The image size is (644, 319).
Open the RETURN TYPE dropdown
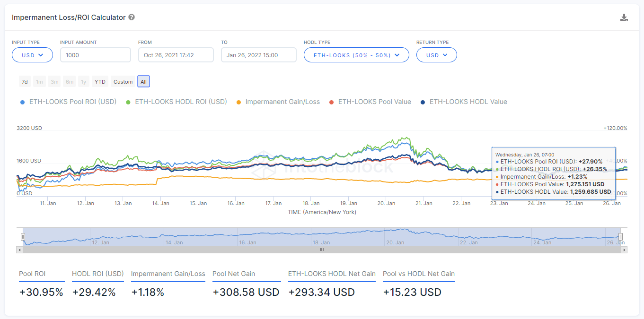436,55
